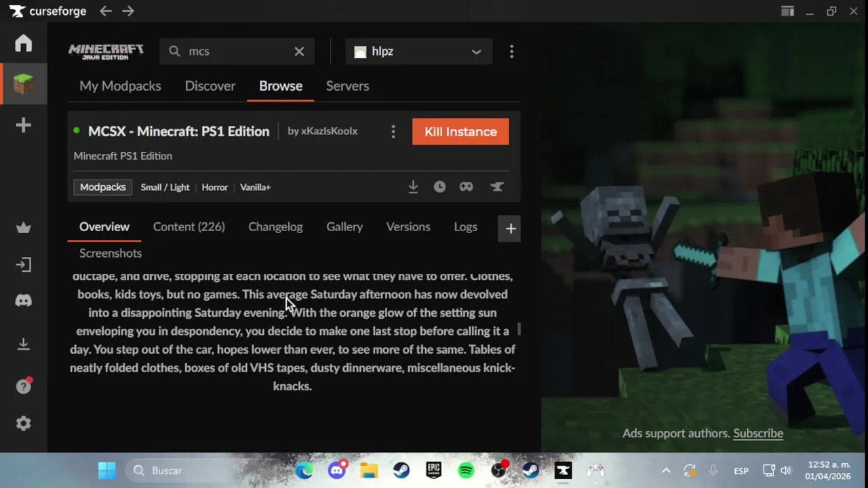Open the Versions tab
868x488 pixels.
408,227
